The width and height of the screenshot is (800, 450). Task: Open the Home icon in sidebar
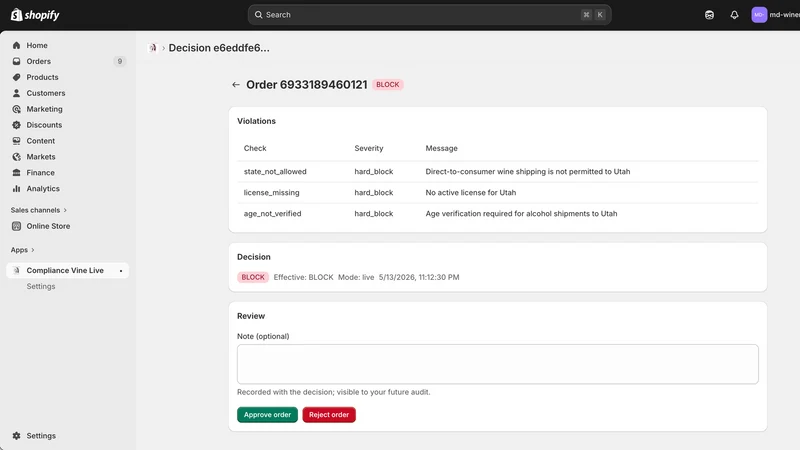click(16, 45)
